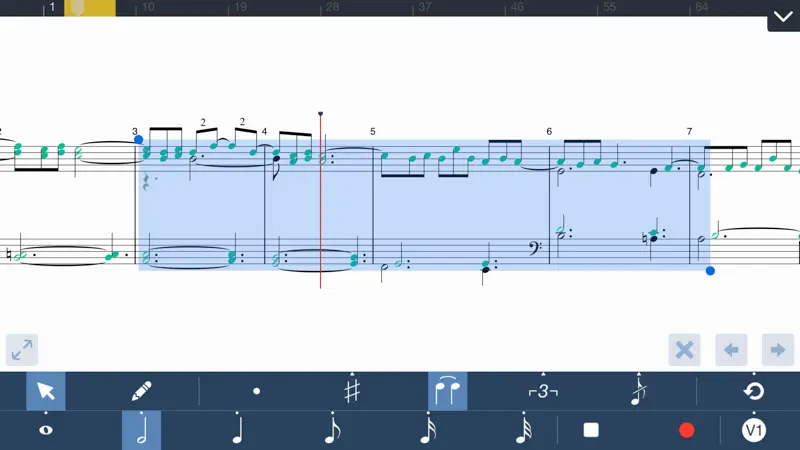This screenshot has width=800, height=450.
Task: Select the eighth note duration
Action: click(333, 430)
